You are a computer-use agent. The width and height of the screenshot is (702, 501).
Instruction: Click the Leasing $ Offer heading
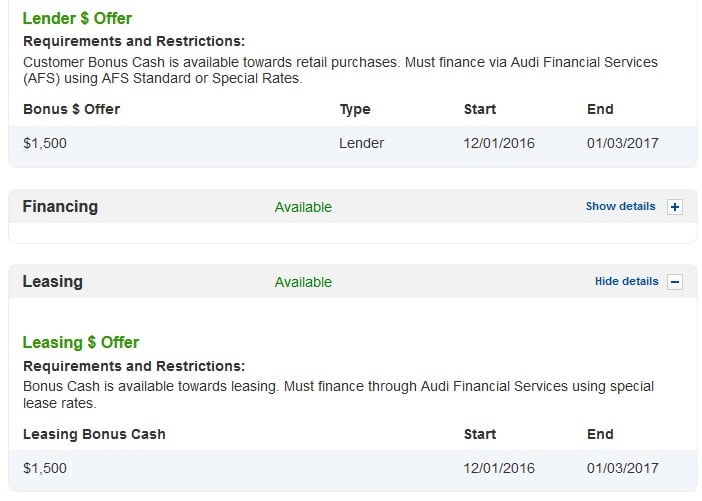pos(81,343)
